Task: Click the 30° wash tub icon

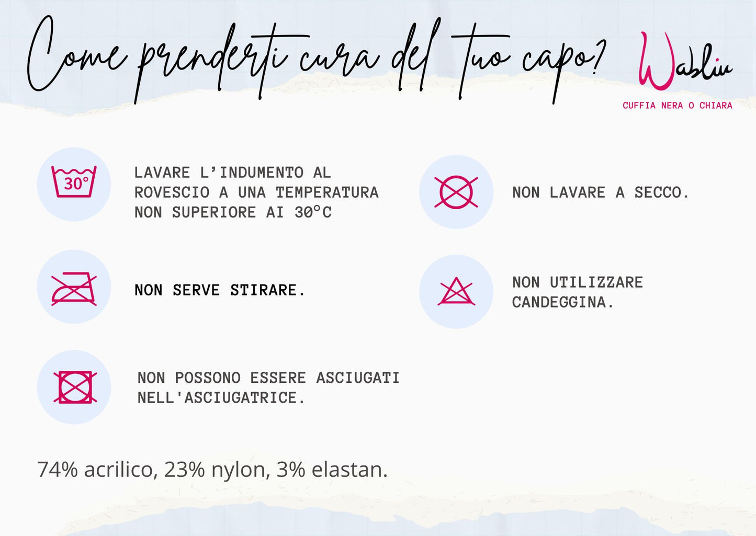Action: click(74, 183)
